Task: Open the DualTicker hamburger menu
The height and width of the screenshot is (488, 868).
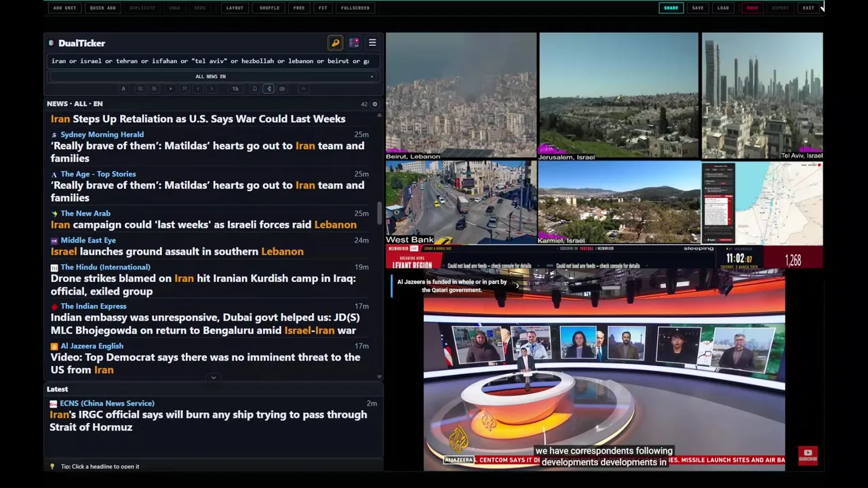Action: tap(372, 43)
